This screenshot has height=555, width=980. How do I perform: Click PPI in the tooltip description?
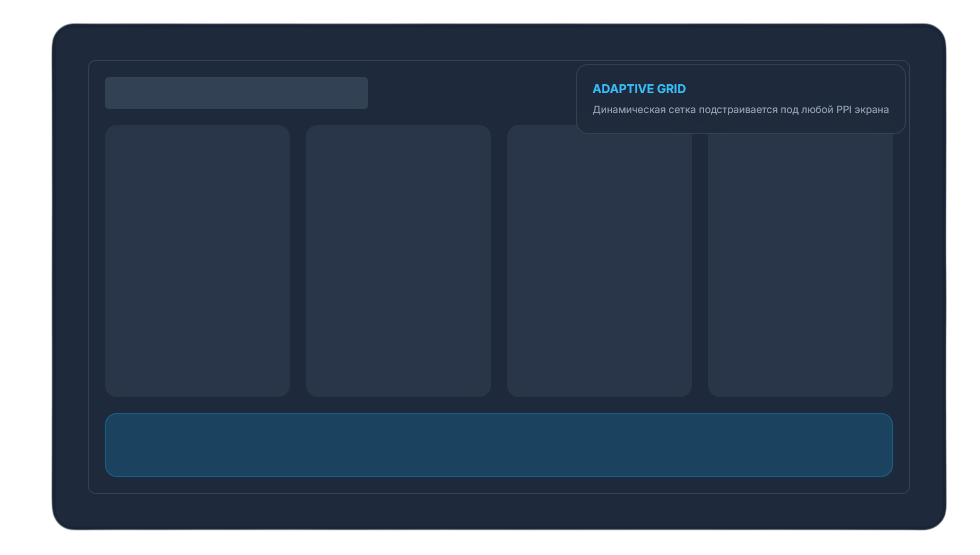point(843,110)
